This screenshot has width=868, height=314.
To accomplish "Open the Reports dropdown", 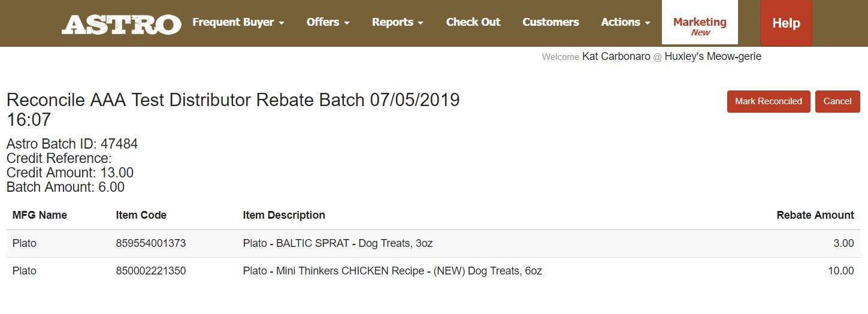I will (x=397, y=22).
